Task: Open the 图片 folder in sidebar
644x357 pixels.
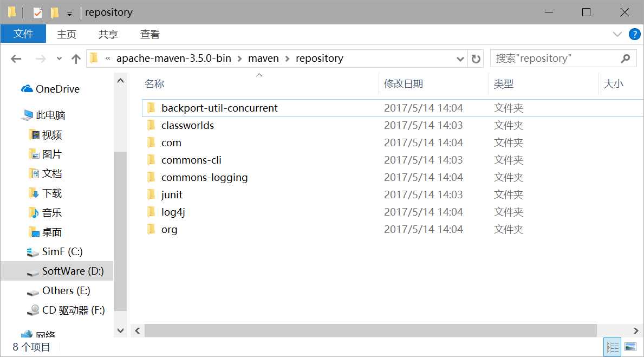Action: (52, 154)
